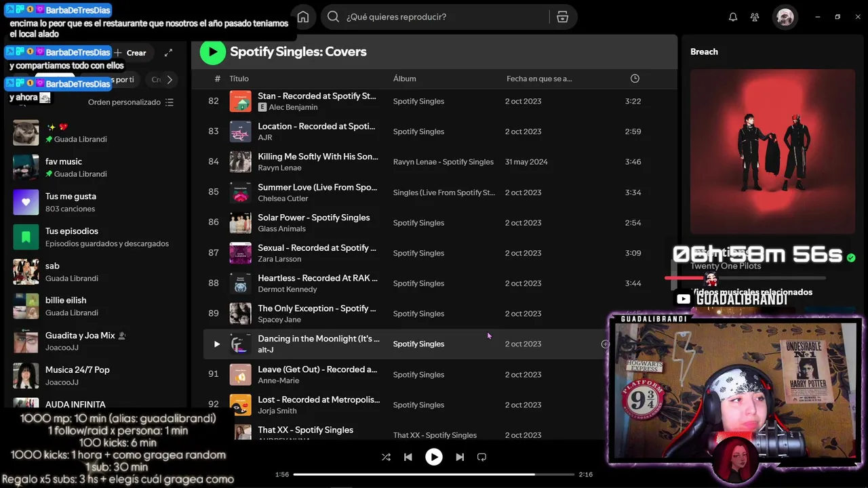Open the user profile avatar
868x488 pixels.
(x=785, y=17)
